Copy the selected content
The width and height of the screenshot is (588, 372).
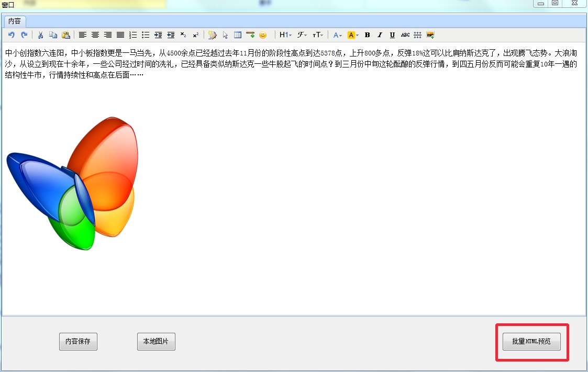[x=53, y=35]
